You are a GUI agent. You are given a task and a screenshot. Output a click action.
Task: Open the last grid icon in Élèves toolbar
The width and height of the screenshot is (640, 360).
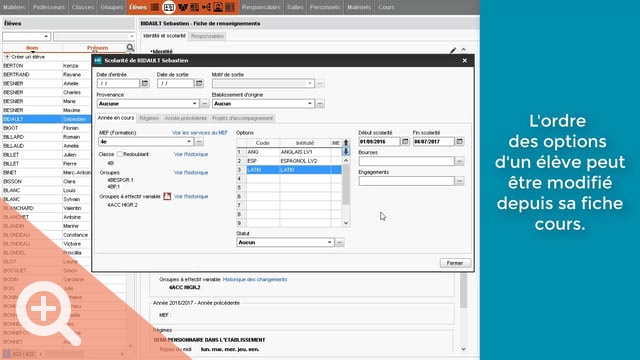[230, 7]
